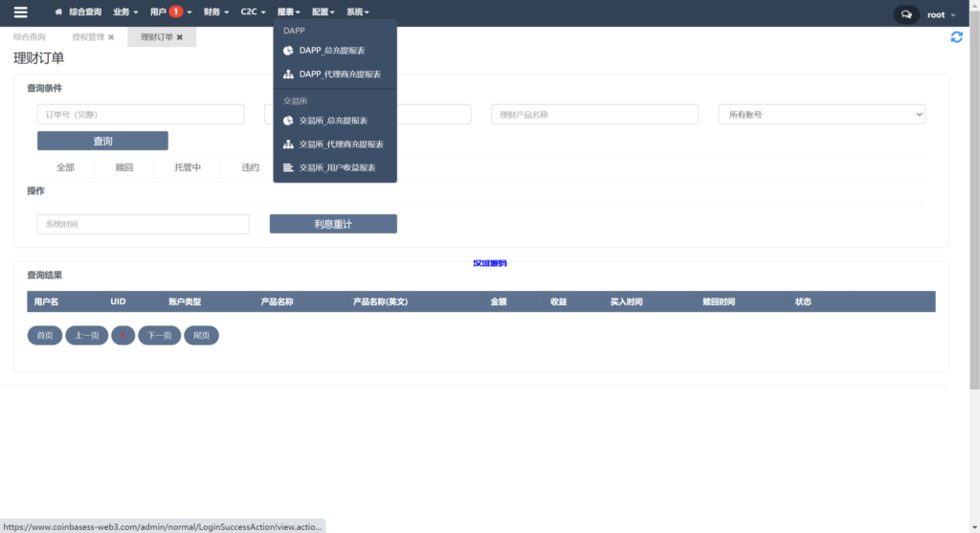This screenshot has width=980, height=533.
Task: Select page number 1 button
Action: click(x=123, y=336)
